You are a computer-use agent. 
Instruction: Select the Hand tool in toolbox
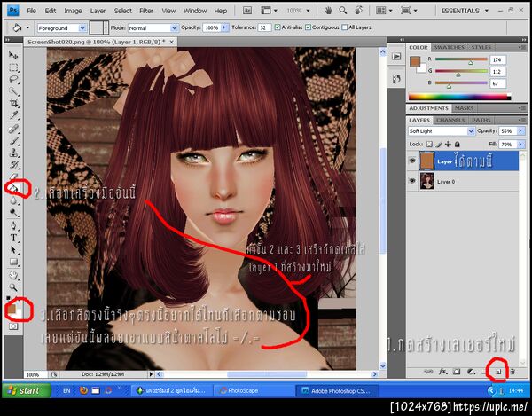pyautogui.click(x=13, y=275)
